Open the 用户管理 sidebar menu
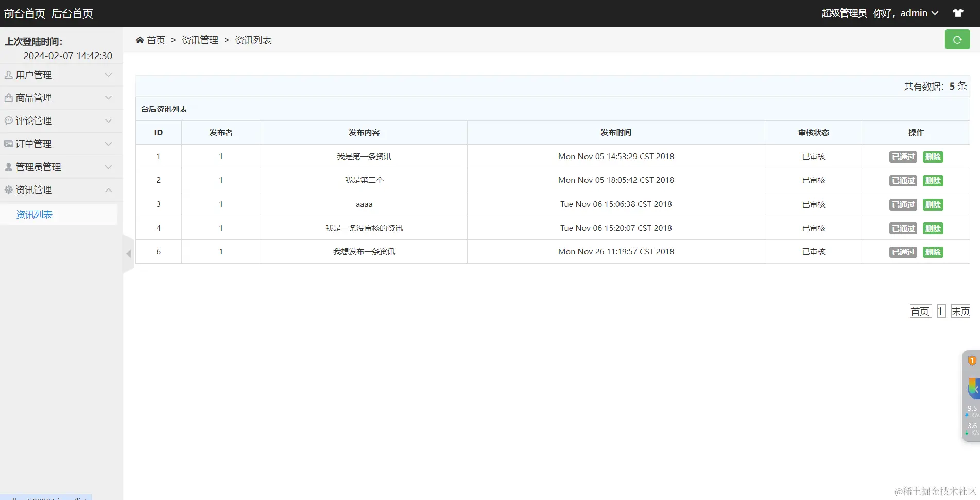 click(x=61, y=75)
